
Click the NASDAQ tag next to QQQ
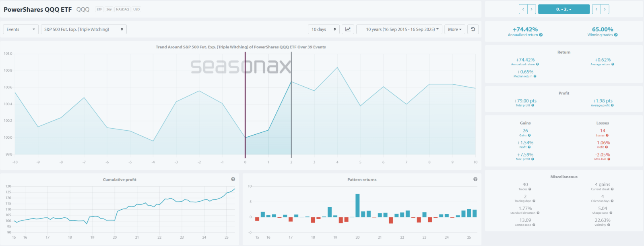[x=122, y=9]
